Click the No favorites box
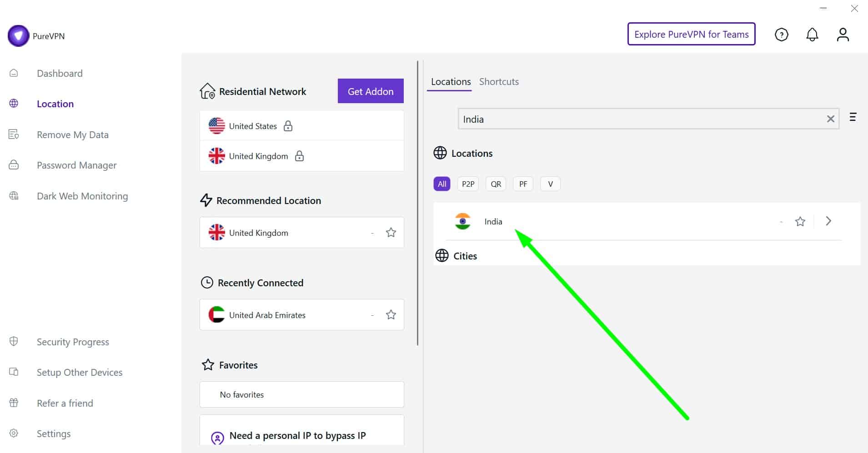 tap(301, 394)
